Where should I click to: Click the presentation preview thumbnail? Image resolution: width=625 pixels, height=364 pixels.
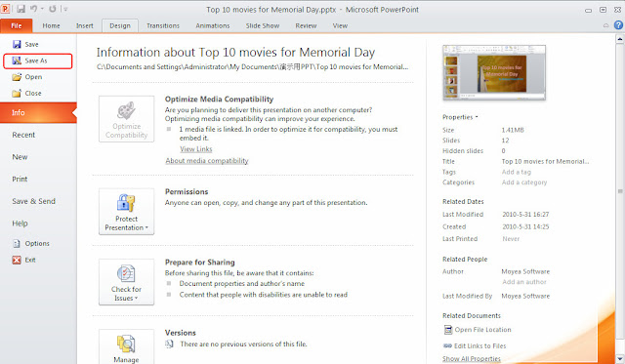pyautogui.click(x=494, y=72)
